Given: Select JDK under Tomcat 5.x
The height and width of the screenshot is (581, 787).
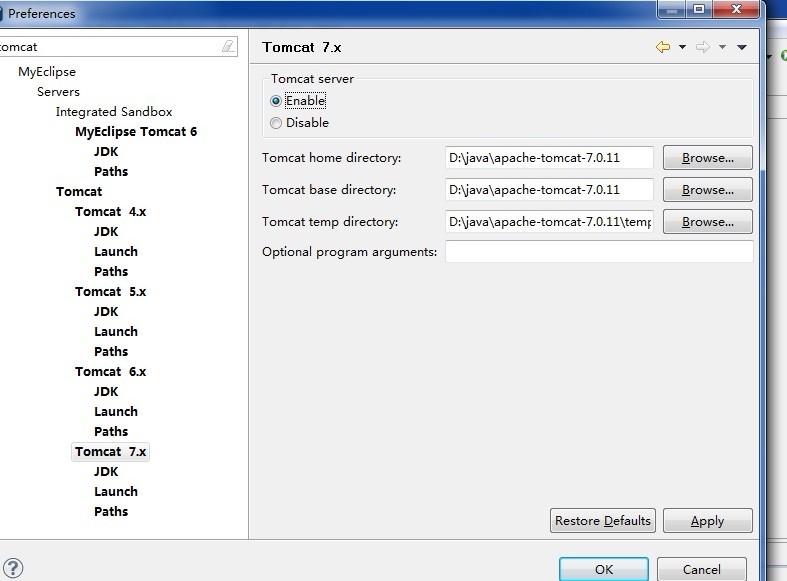Looking at the screenshot, I should (x=106, y=312).
